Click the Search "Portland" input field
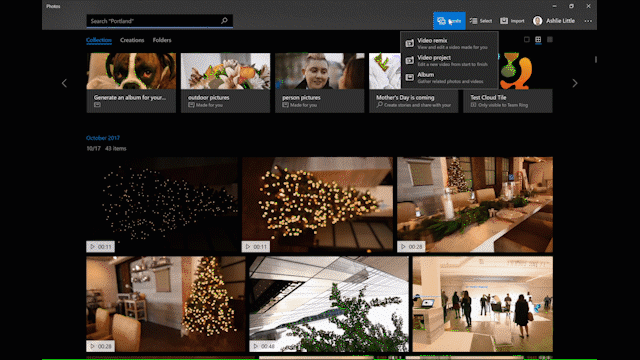This screenshot has height=360, width=640. (153, 21)
